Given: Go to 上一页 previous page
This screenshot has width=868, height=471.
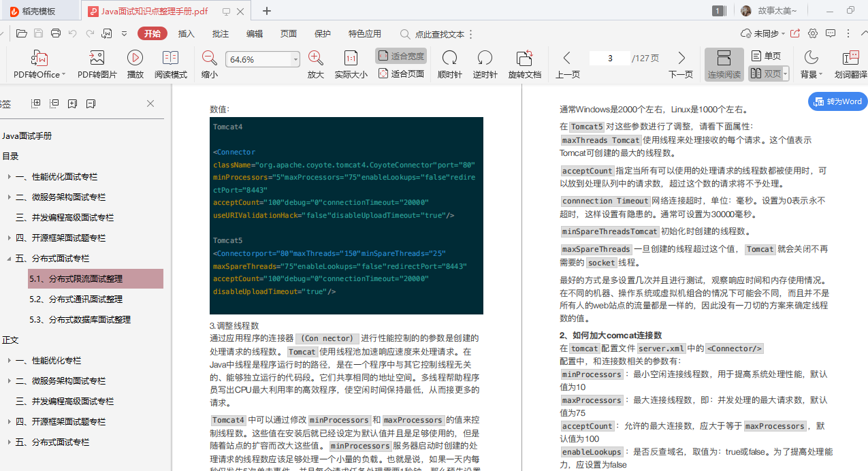Looking at the screenshot, I should (x=568, y=65).
